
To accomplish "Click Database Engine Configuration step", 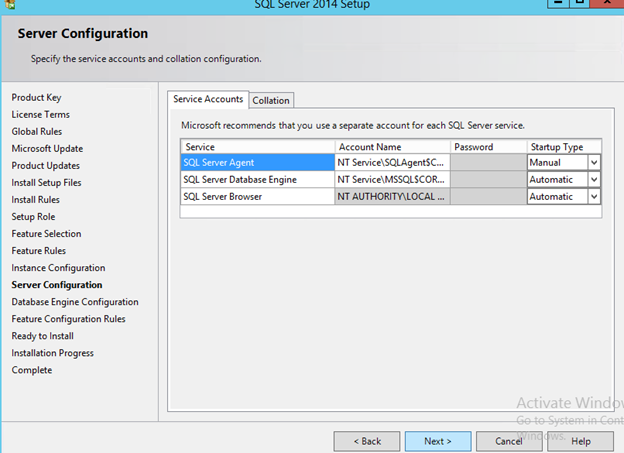I will (75, 302).
